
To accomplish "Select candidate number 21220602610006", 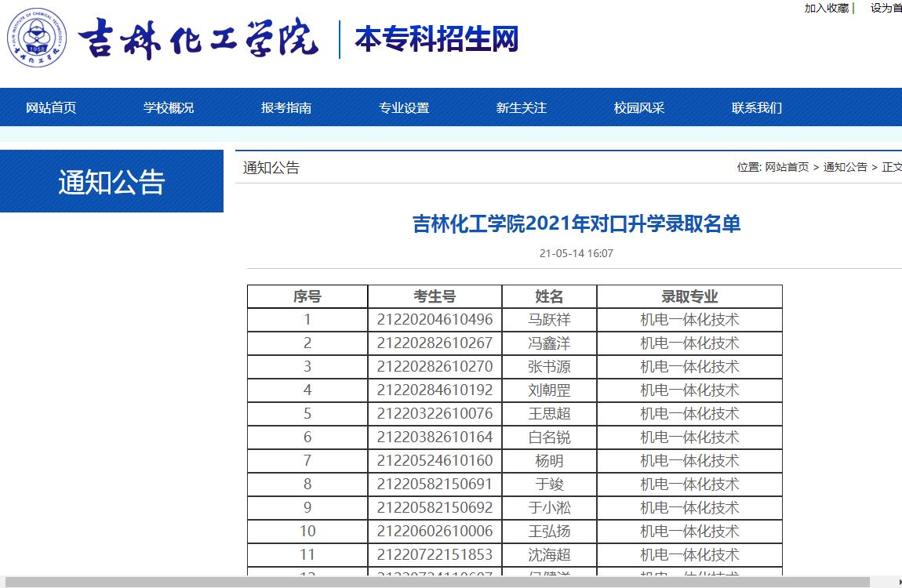I will 435,532.
